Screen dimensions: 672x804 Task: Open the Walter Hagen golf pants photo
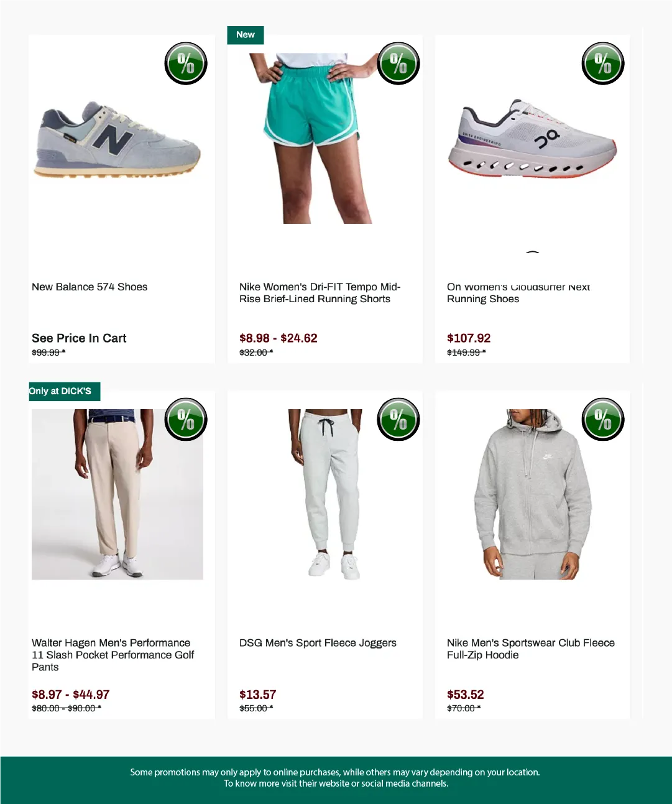click(117, 494)
